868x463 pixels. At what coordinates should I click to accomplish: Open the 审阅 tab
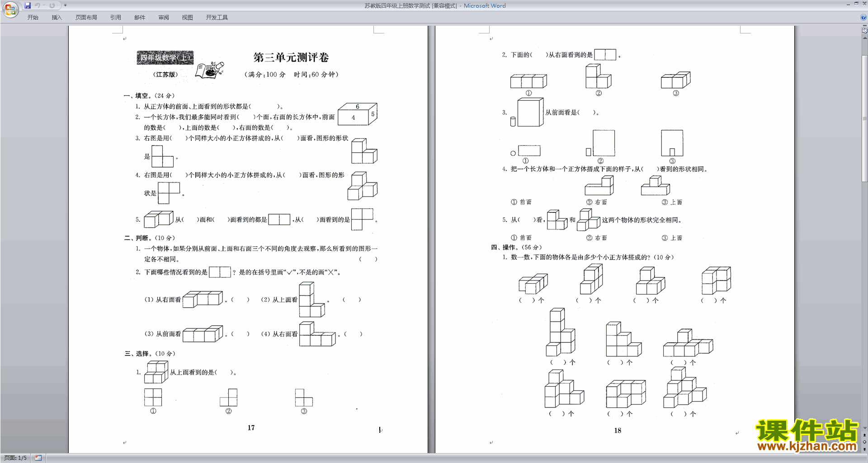[x=164, y=18]
